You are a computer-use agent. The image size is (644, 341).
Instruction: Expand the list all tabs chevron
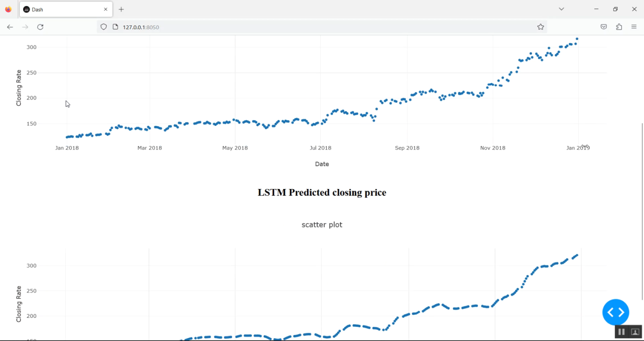pos(561,9)
